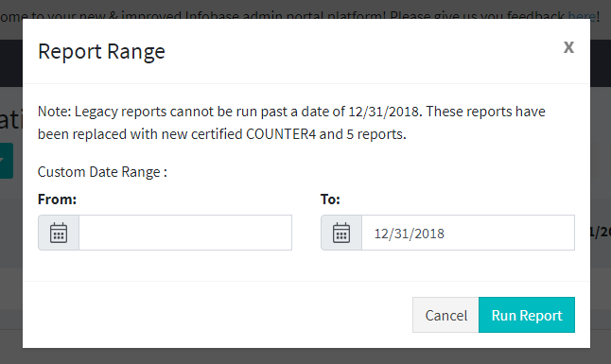Cancel the report range dialog

[x=445, y=315]
